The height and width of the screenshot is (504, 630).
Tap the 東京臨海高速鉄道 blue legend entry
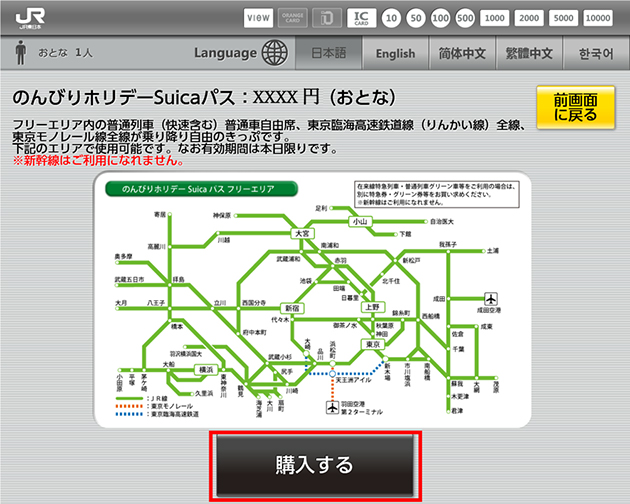(157, 414)
